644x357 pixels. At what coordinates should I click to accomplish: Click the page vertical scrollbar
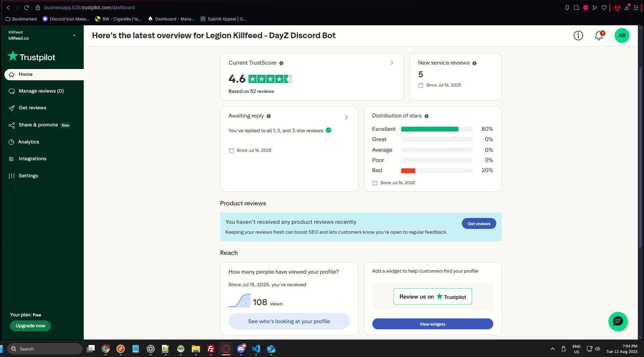pyautogui.click(x=641, y=157)
